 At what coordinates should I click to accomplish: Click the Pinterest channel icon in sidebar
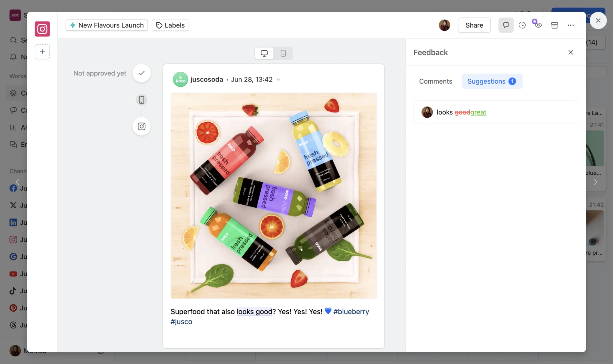point(13,308)
